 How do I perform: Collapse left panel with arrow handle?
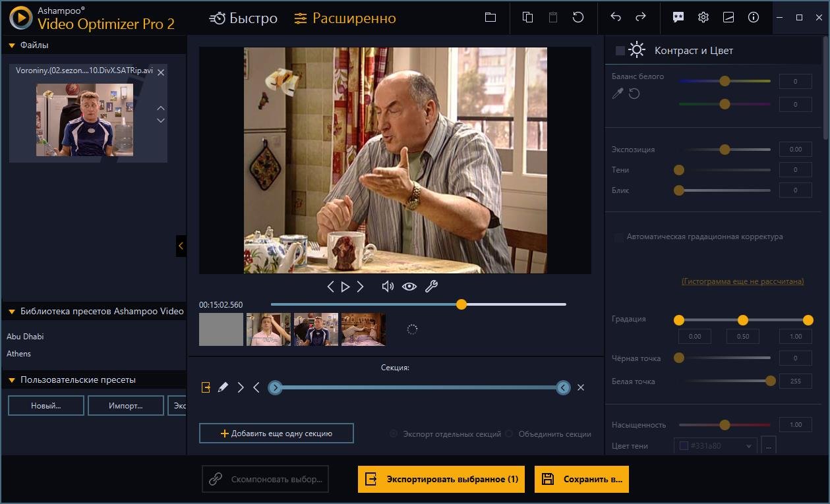181,246
